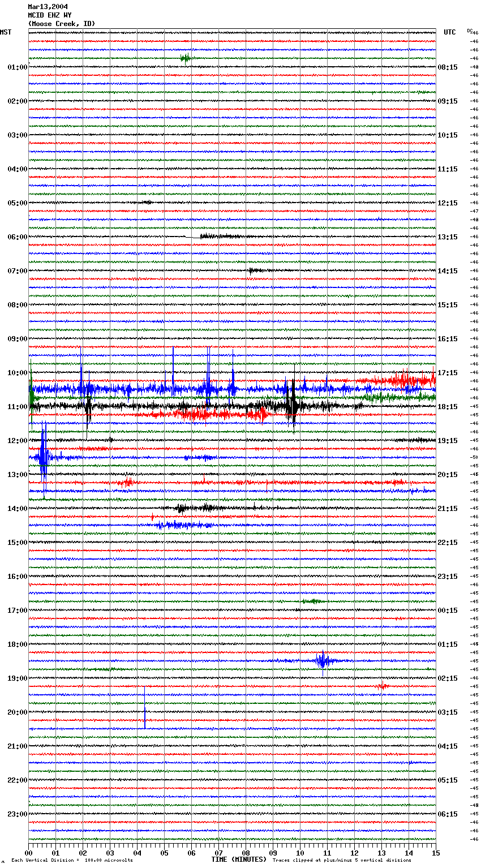Select the 10:15 UTC time label

(x=448, y=135)
